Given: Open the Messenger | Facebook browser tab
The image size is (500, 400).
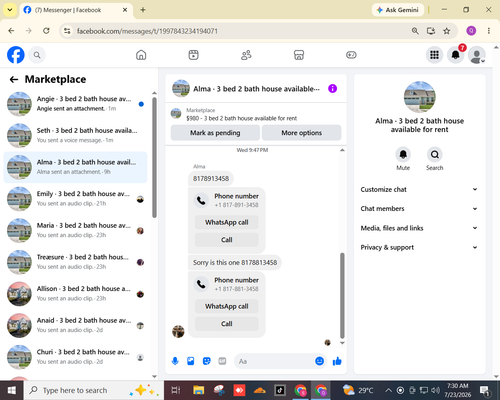Looking at the screenshot, I should point(76,10).
